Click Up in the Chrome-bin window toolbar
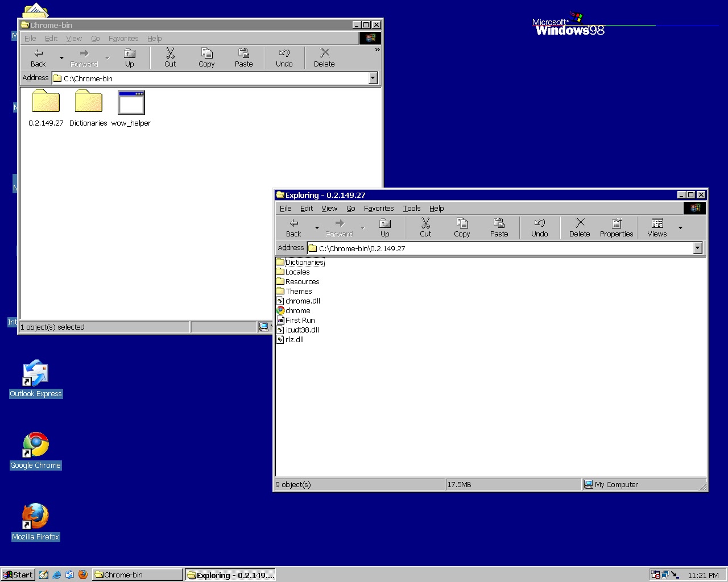This screenshot has width=728, height=582. [130, 57]
